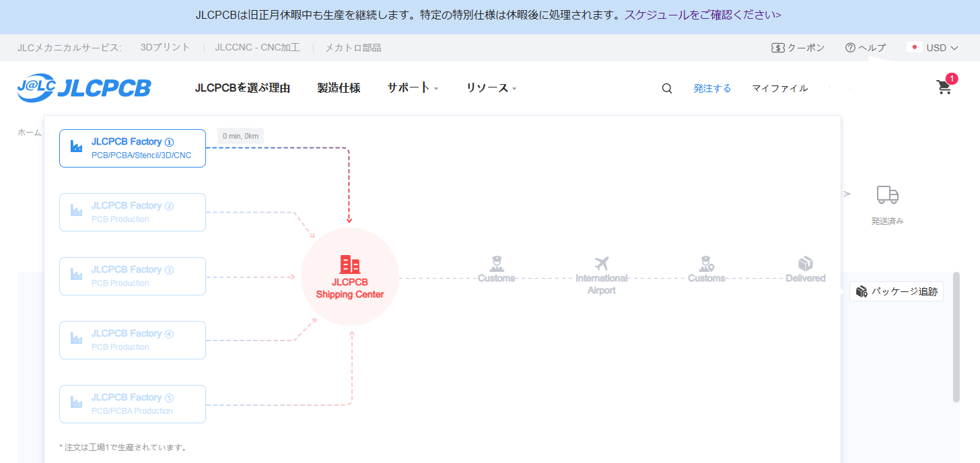Viewport: 980px width, 463px height.
Task: Click the JLCPCB Factory ② factory icon
Action: pyautogui.click(x=76, y=210)
